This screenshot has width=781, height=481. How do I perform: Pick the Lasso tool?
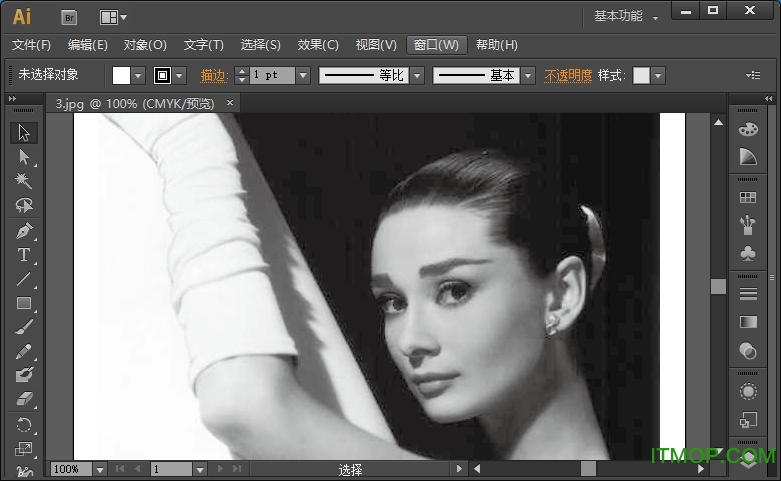tap(25, 206)
